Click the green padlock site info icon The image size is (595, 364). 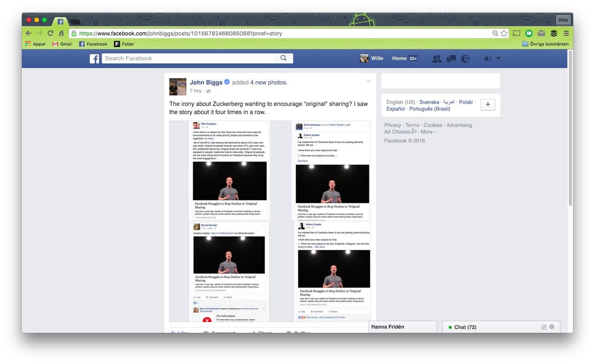73,33
